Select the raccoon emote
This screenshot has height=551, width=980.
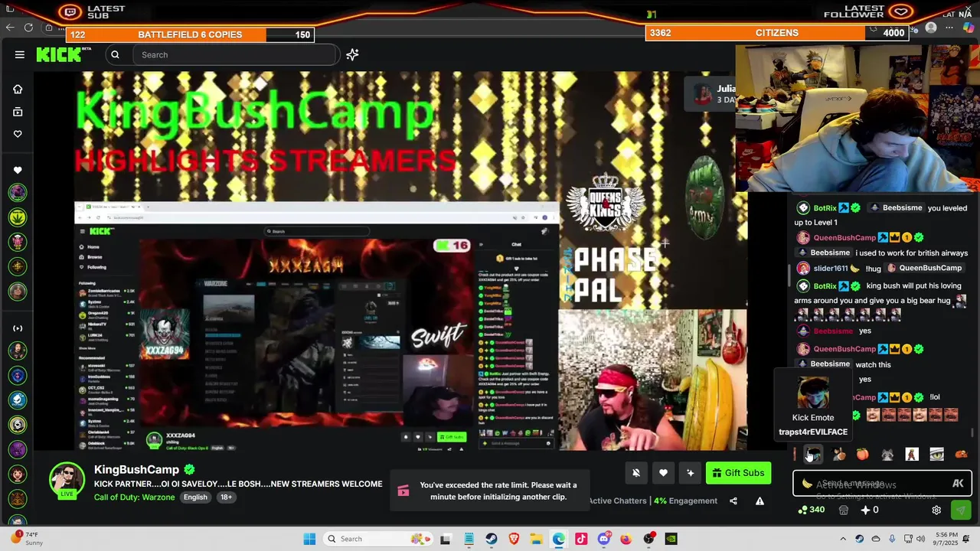click(x=887, y=455)
